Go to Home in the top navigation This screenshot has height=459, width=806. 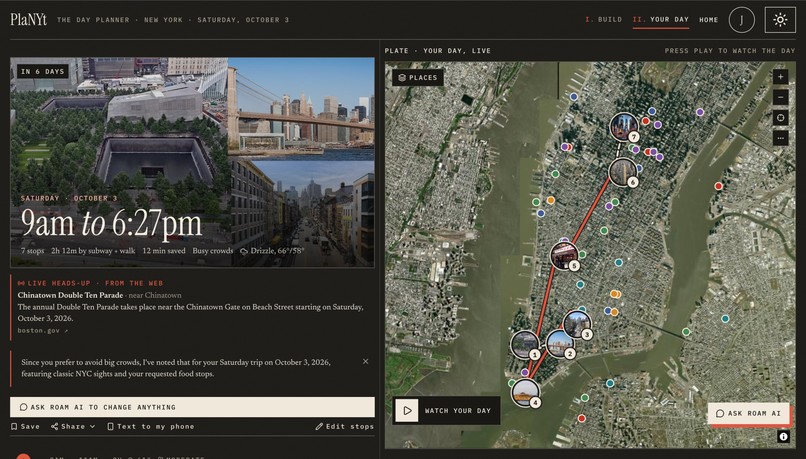pyautogui.click(x=708, y=20)
